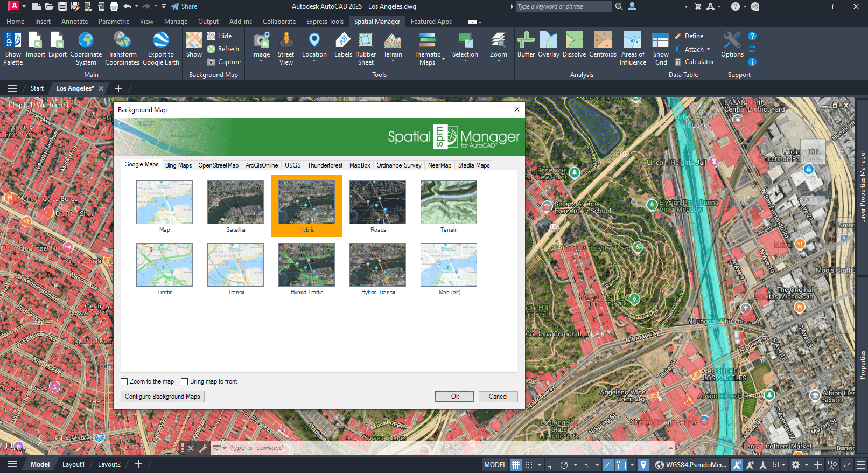
Task: Click Configure Background Maps button
Action: 163,397
